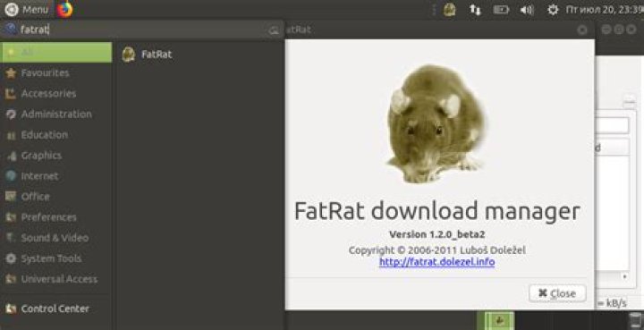
Task: Visit the fatrat.dolezel.info link
Action: click(x=436, y=262)
